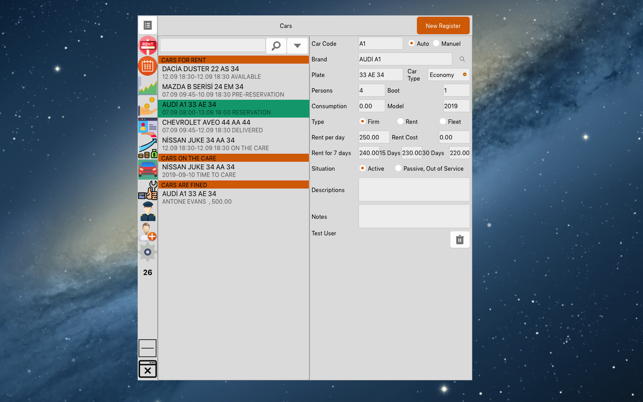Click the 15 Days price field
Screen dimensions: 643x402
(x=412, y=153)
